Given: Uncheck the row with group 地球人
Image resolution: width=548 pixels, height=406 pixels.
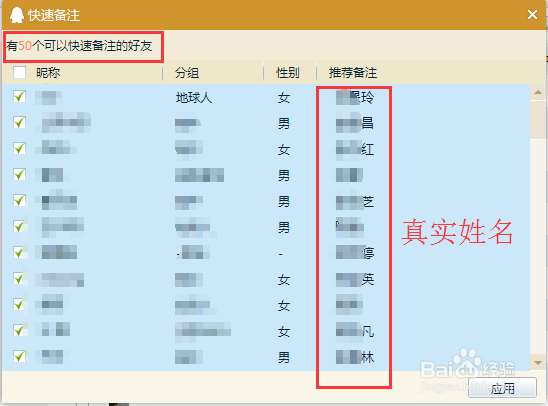Looking at the screenshot, I should coord(19,97).
